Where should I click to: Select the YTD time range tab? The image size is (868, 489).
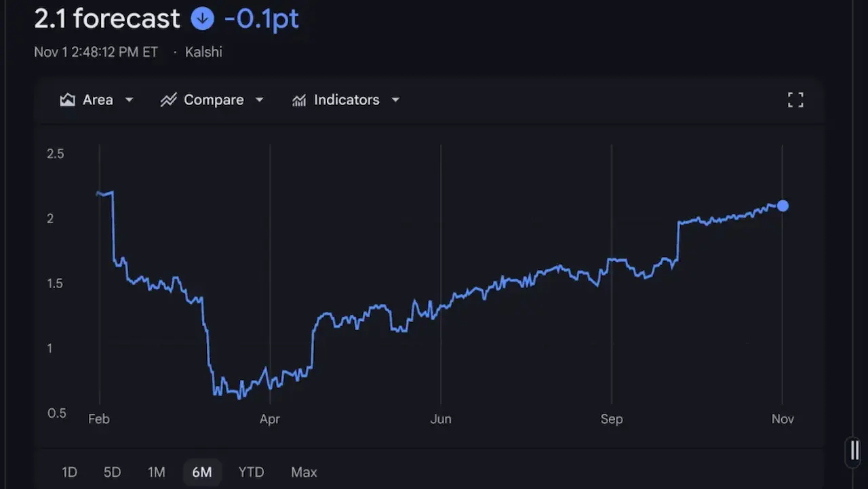pyautogui.click(x=251, y=472)
